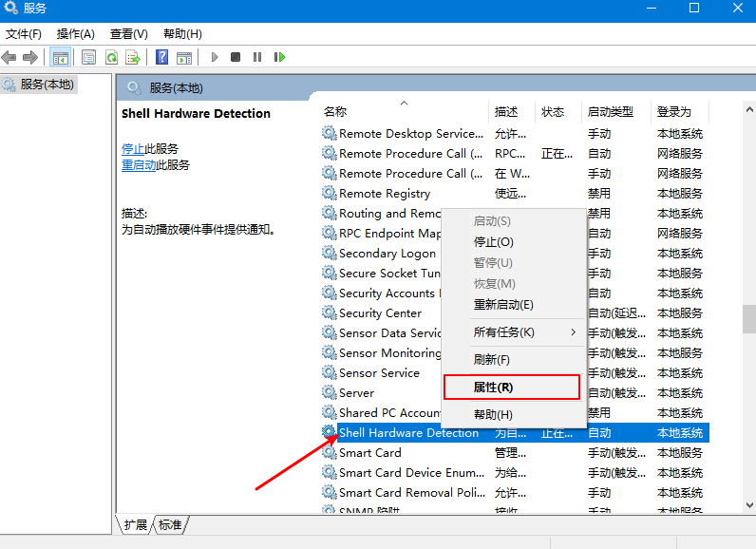
Task: Click the Restart Service toolbar icon
Action: point(279,57)
